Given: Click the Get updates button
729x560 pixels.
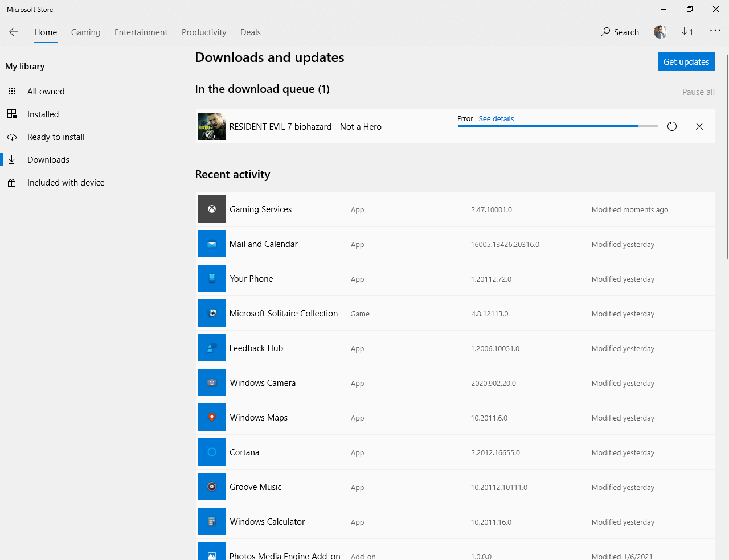Looking at the screenshot, I should (686, 61).
